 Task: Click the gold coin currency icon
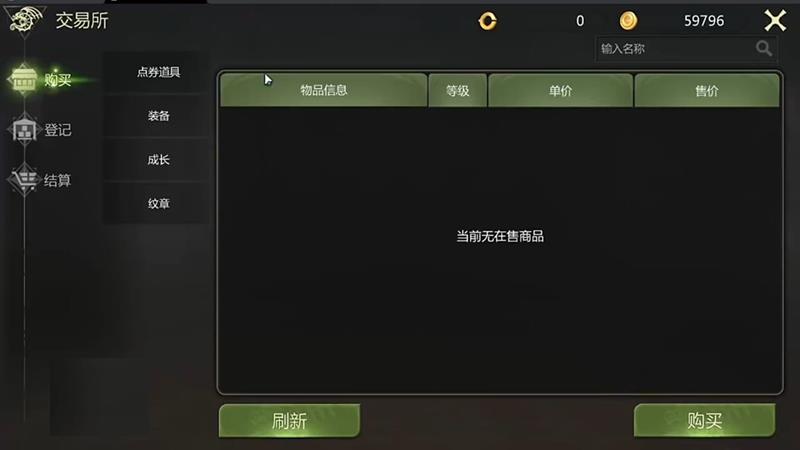[x=628, y=20]
